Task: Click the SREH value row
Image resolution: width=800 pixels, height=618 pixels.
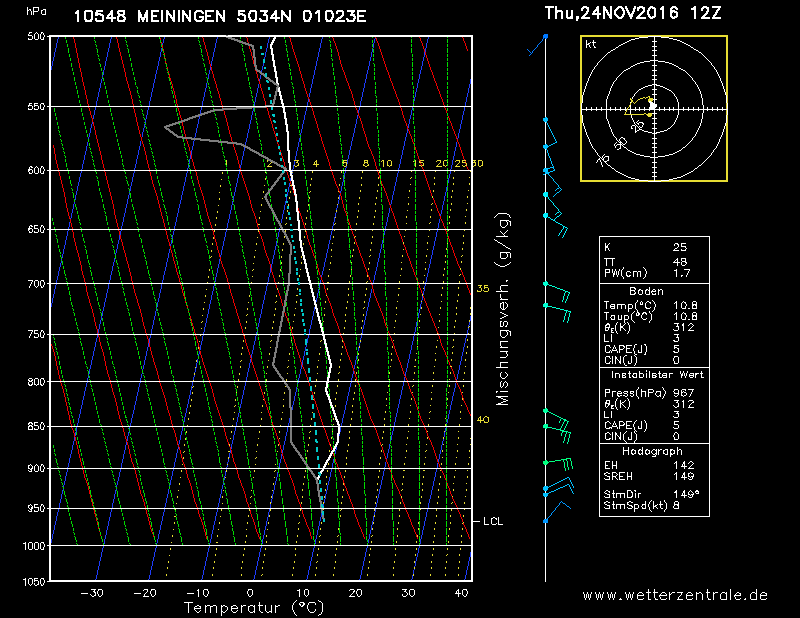Action: pyautogui.click(x=654, y=476)
